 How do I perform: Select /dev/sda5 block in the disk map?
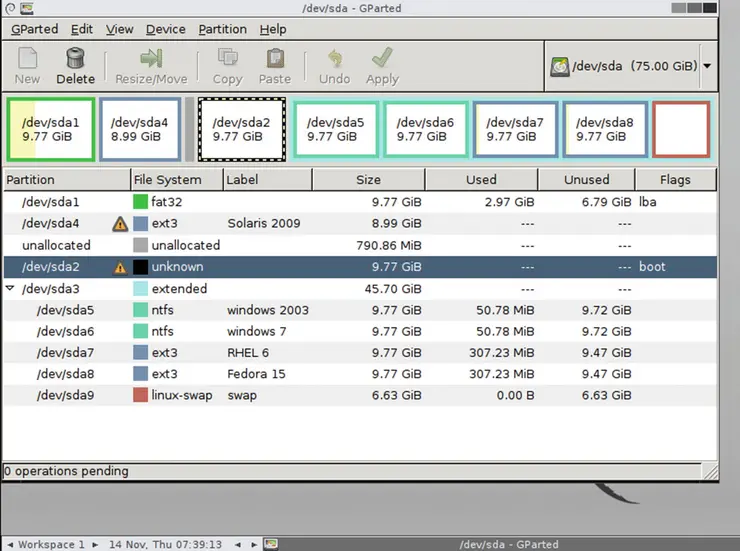[x=335, y=129]
